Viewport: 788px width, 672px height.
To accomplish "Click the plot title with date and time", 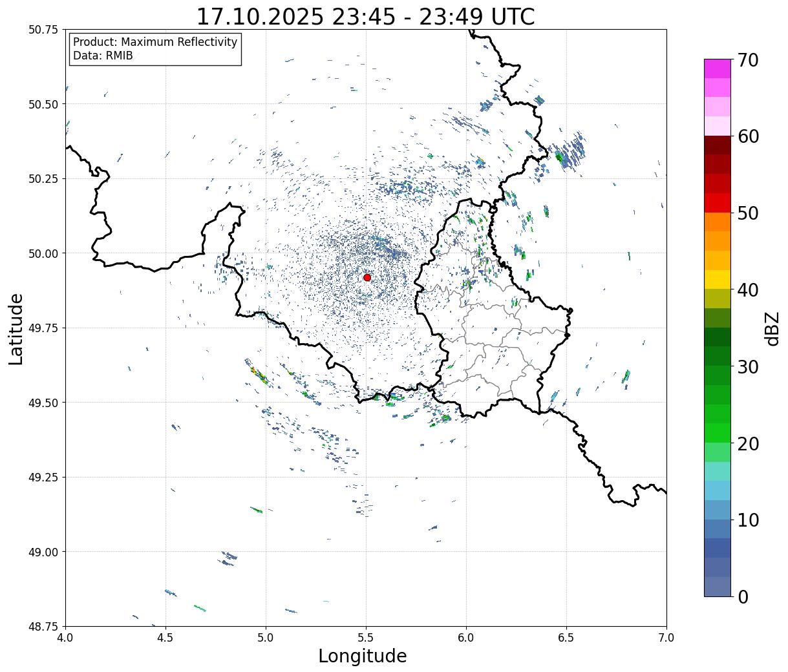I will tap(365, 16).
